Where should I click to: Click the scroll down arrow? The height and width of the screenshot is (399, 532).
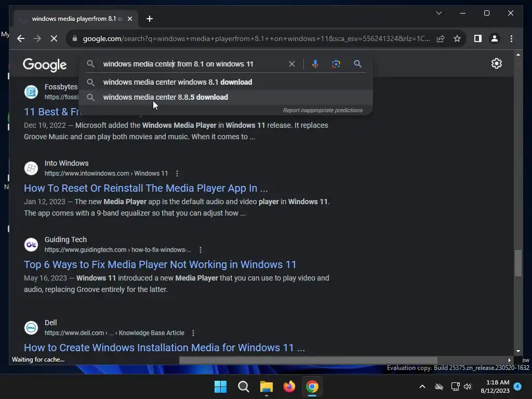(x=518, y=351)
